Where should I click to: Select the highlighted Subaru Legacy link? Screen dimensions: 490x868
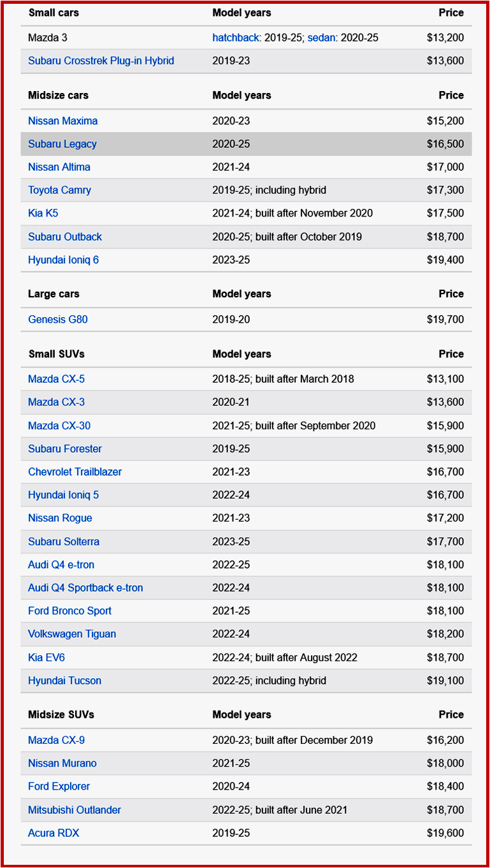coord(62,144)
